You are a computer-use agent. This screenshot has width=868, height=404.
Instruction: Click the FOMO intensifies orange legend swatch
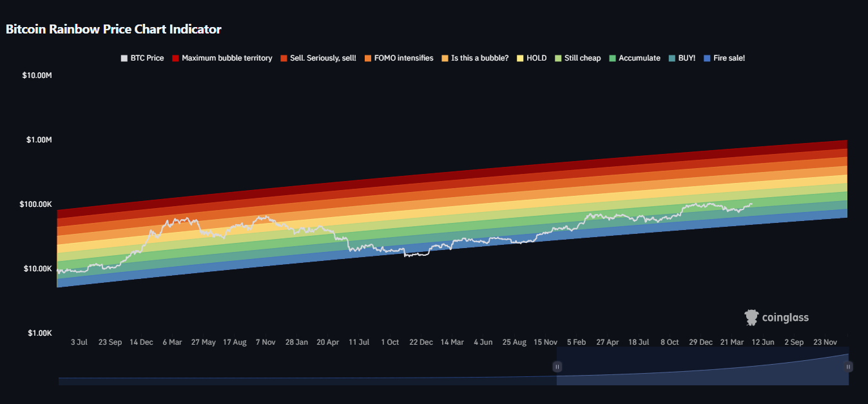pyautogui.click(x=368, y=58)
